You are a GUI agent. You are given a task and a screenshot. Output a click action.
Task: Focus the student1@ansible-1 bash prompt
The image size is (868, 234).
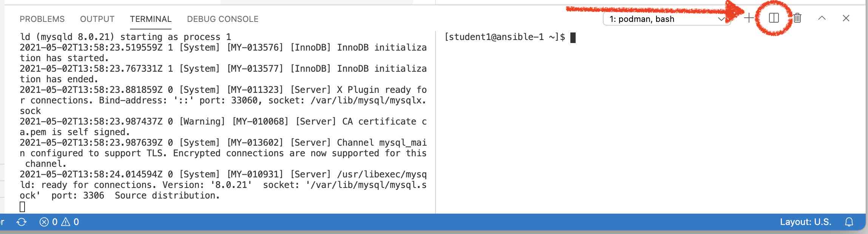pyautogui.click(x=505, y=37)
